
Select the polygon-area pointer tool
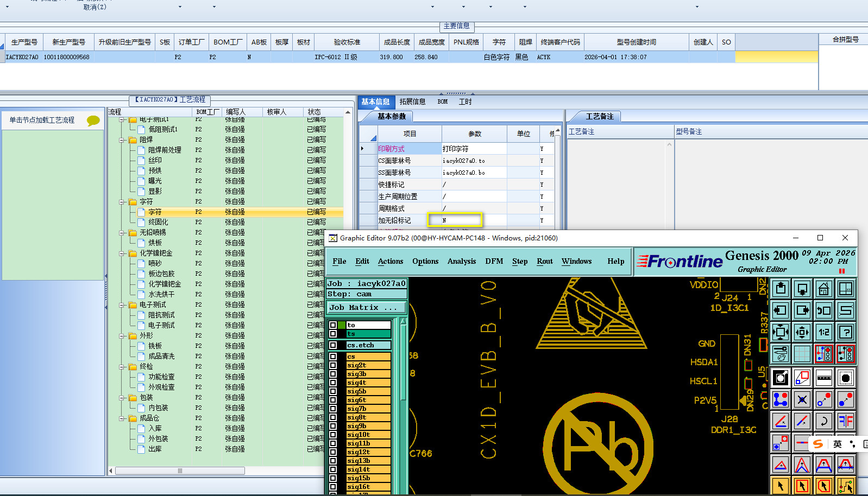[824, 486]
